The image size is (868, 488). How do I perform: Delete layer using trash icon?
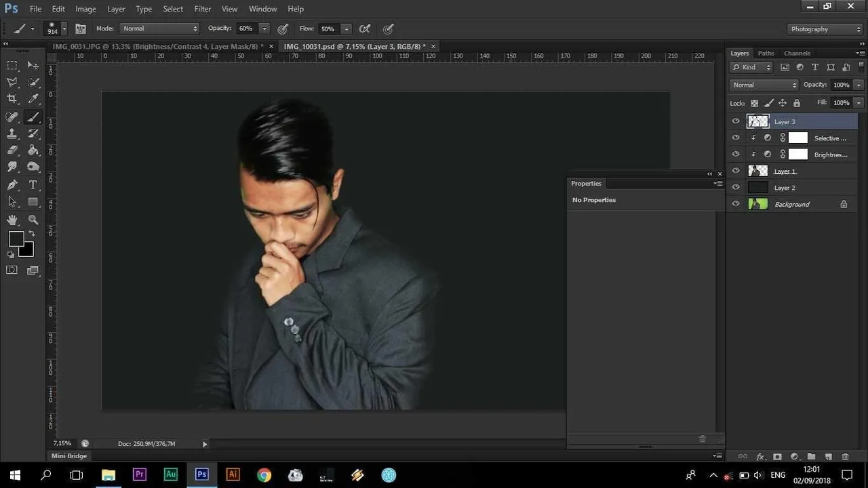coord(845,457)
